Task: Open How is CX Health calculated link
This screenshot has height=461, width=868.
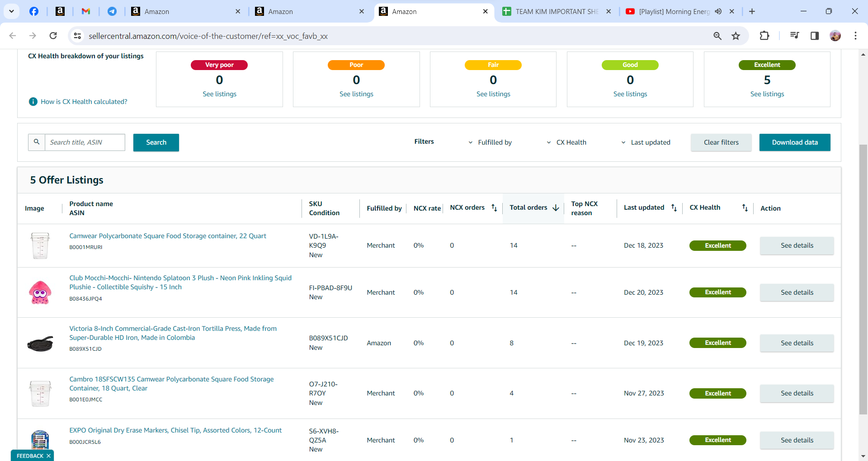Action: point(84,102)
